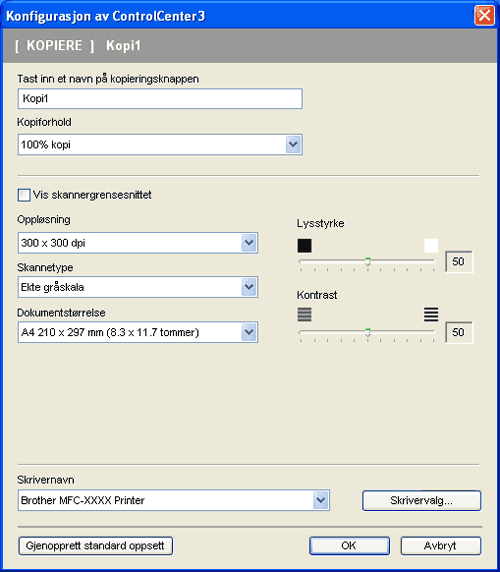Expand the Oppløsning resolution dropdown

pyautogui.click(x=138, y=243)
